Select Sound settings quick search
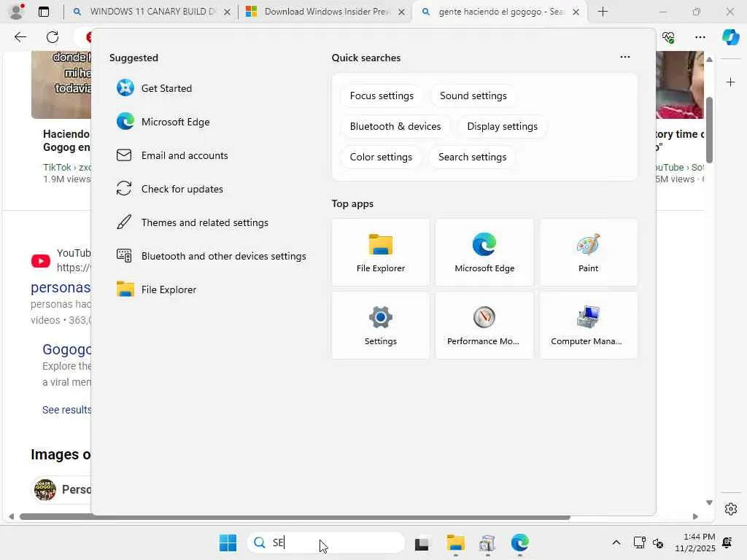This screenshot has width=747, height=560. (473, 96)
